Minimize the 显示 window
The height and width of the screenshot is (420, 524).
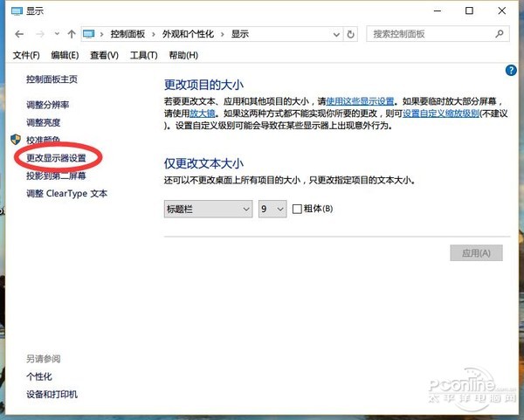pos(438,11)
